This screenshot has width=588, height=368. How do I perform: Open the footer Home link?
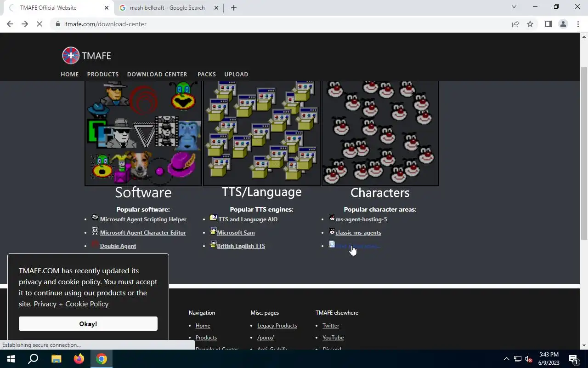coord(203,326)
